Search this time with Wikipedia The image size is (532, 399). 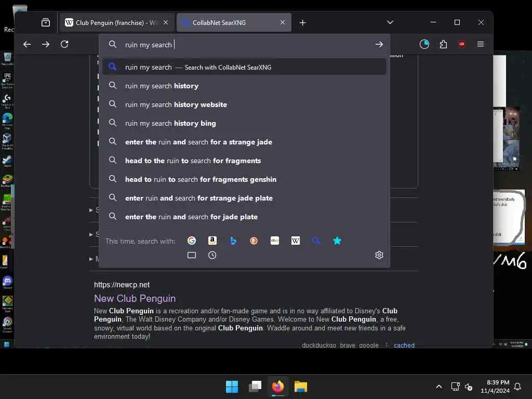(296, 241)
